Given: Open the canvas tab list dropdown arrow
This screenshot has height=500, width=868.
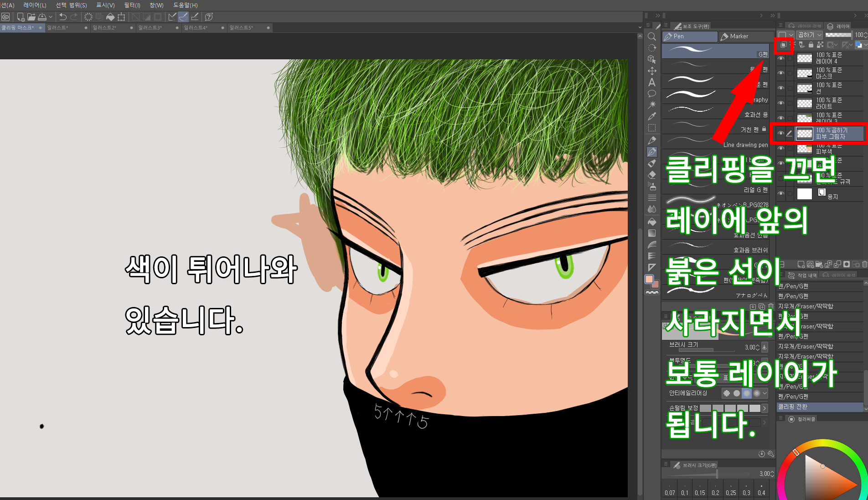Looking at the screenshot, I should point(640,28).
